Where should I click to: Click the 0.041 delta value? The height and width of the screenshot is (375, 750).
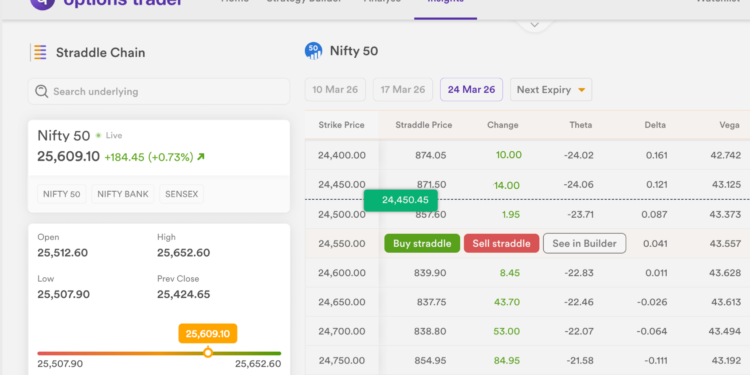point(655,243)
